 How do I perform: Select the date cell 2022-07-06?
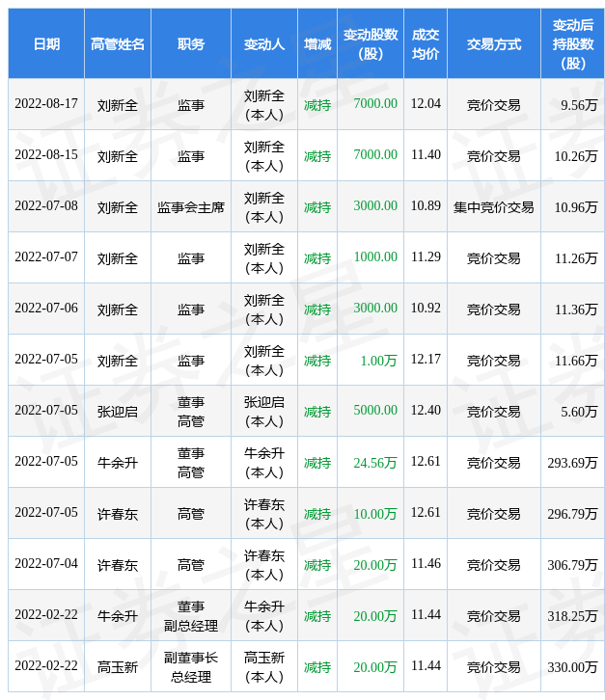pyautogui.click(x=46, y=309)
